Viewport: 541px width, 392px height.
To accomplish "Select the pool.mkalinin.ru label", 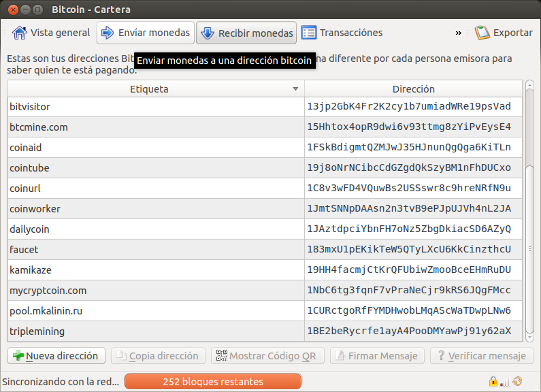I will tap(46, 311).
